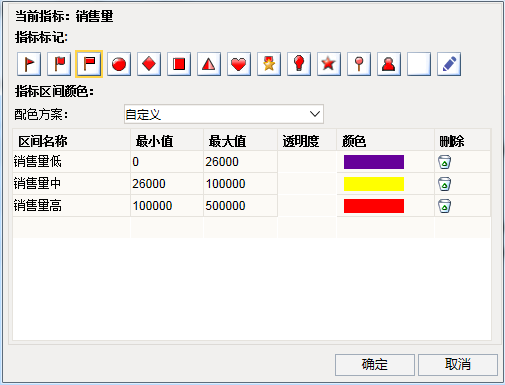Select the red triangle marker
This screenshot has width=505, height=385.
209,64
